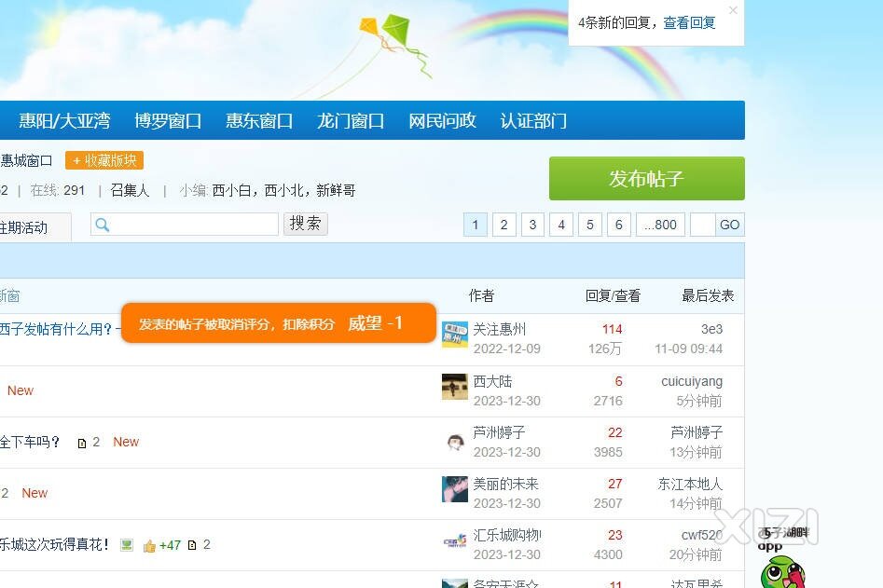Open the 关注惠州 author profile link
883x588 pixels.
tap(500, 329)
